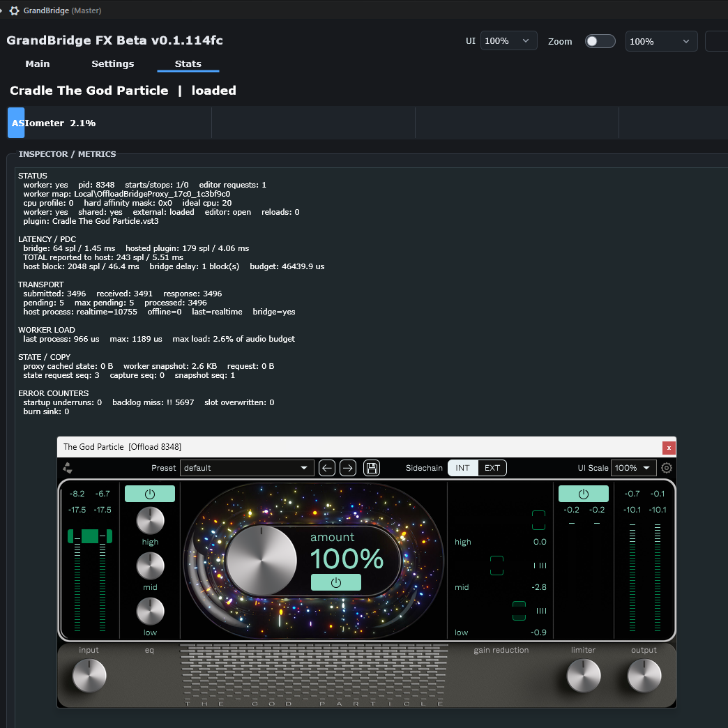
Task: Load next preset with right arrow
Action: 348,468
